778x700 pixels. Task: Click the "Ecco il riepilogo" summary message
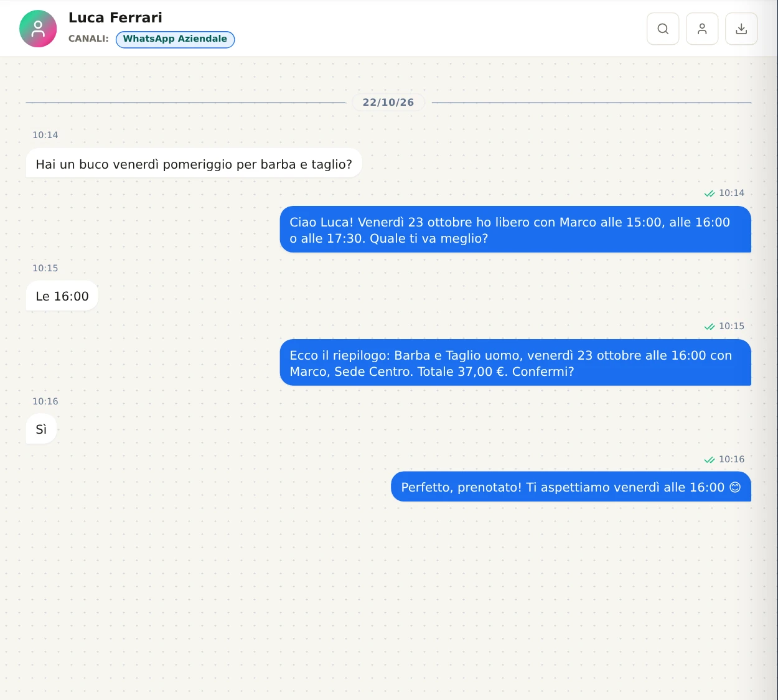pyautogui.click(x=515, y=363)
